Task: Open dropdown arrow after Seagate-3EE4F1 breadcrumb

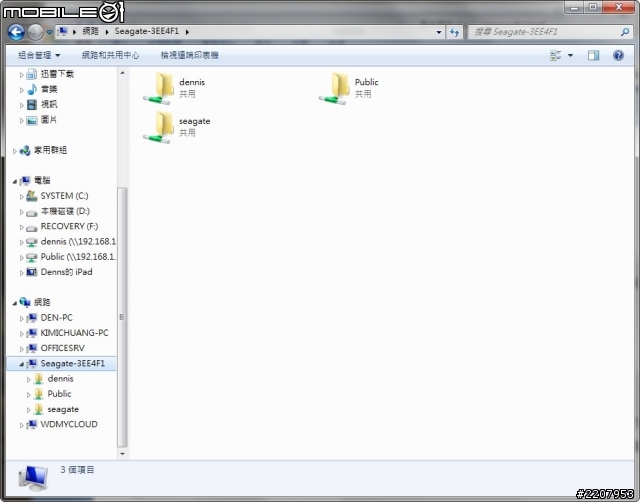Action: pos(187,32)
